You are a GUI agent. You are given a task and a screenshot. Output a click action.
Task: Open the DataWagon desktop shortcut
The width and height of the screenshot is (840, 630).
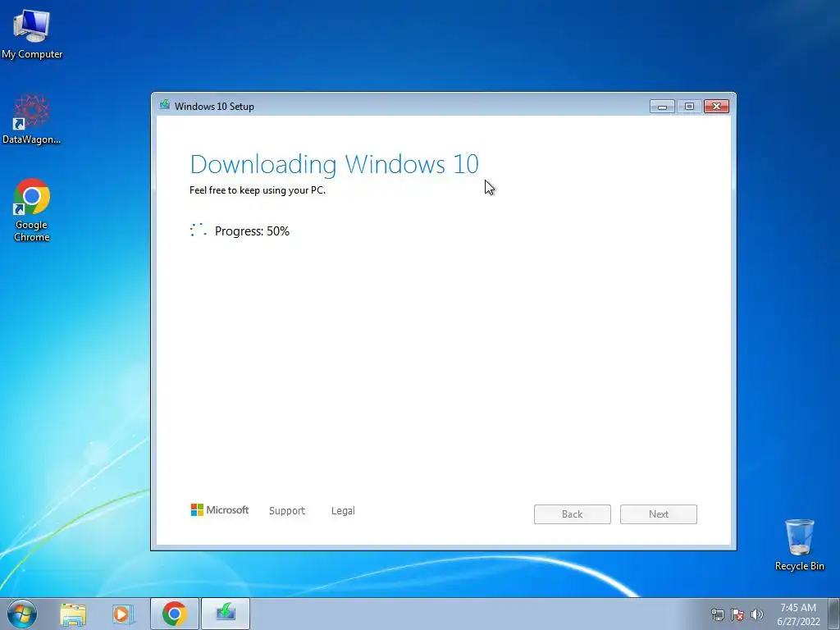(x=32, y=119)
